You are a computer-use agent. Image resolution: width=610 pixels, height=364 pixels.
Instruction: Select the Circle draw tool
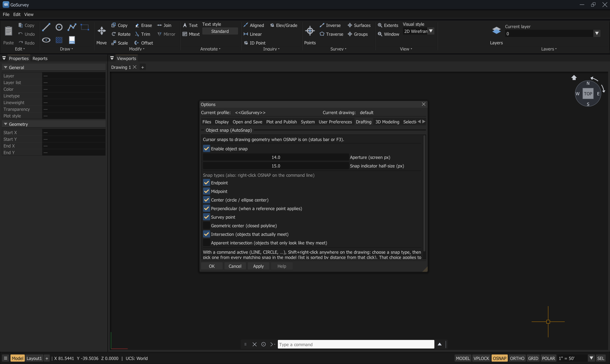click(59, 27)
